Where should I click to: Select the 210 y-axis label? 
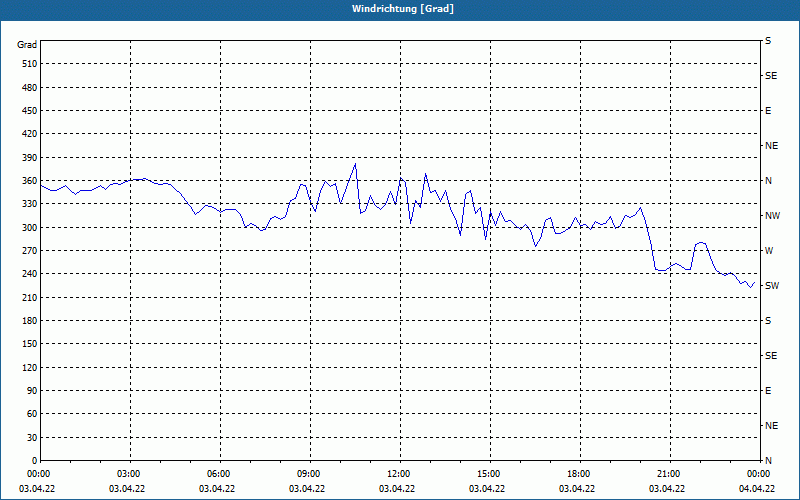tap(30, 297)
